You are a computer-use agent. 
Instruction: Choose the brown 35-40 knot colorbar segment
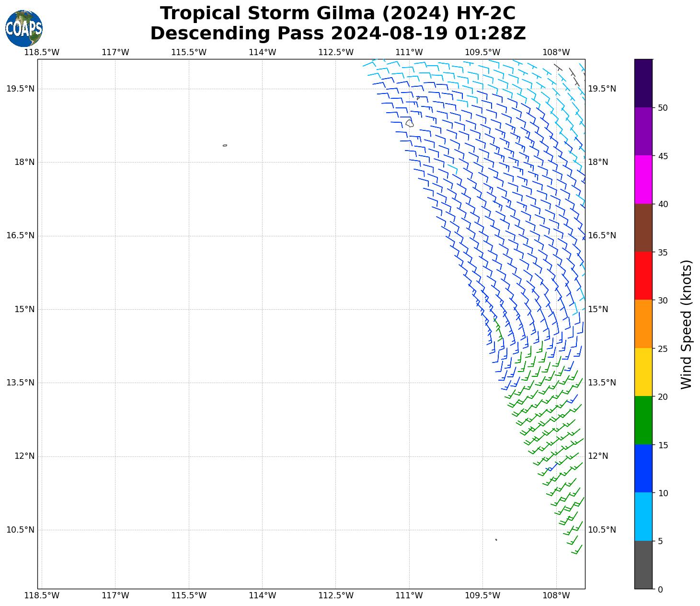pos(643,228)
